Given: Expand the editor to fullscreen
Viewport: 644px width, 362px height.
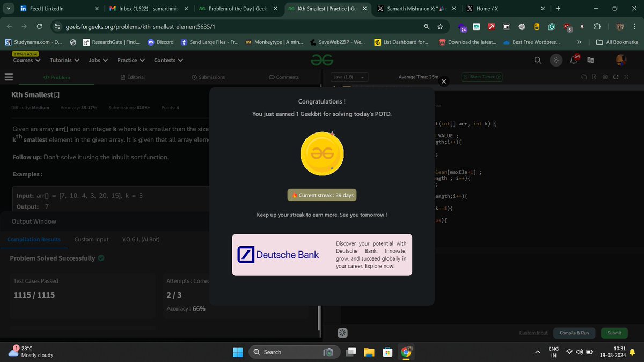Looking at the screenshot, I should tap(626, 77).
